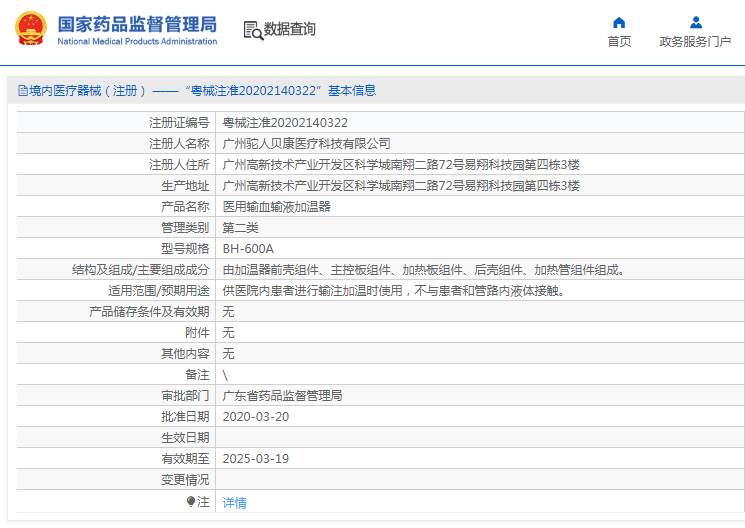This screenshot has width=745, height=528.
Task: Select 广东省药品监督管理局 approval department
Action: [x=282, y=395]
